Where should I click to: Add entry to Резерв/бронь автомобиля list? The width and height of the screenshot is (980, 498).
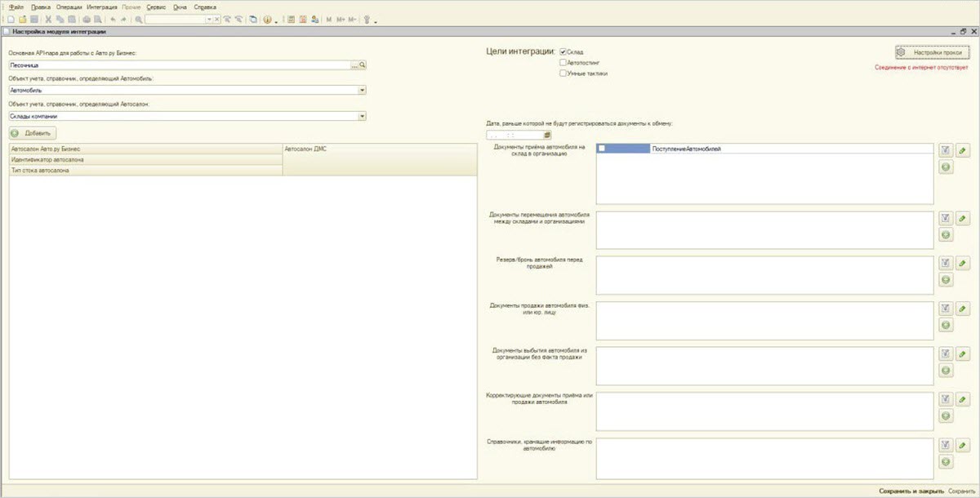coord(946,279)
